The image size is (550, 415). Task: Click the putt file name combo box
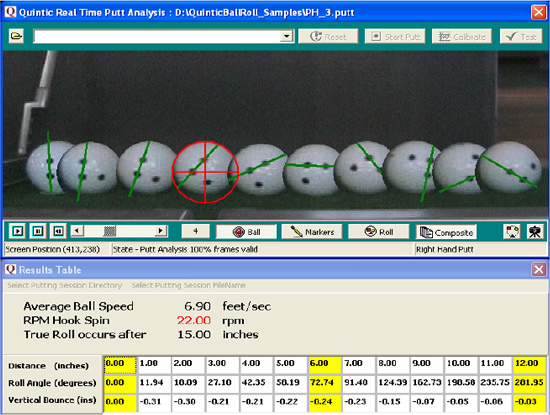click(x=163, y=36)
